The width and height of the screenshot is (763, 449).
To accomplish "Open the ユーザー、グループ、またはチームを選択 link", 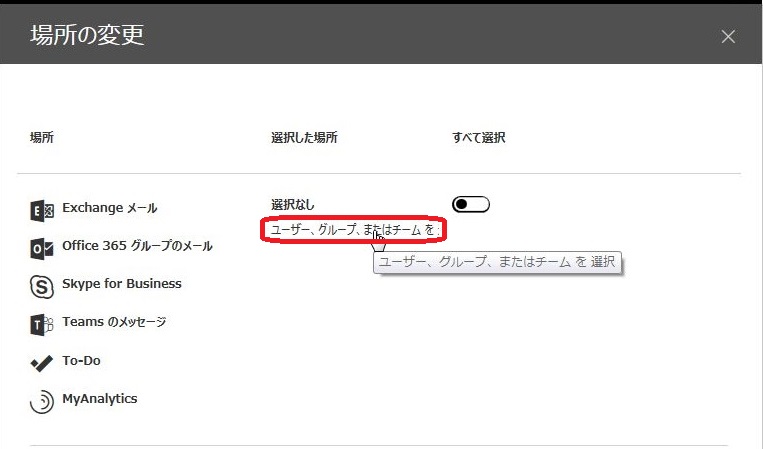I will [x=354, y=230].
